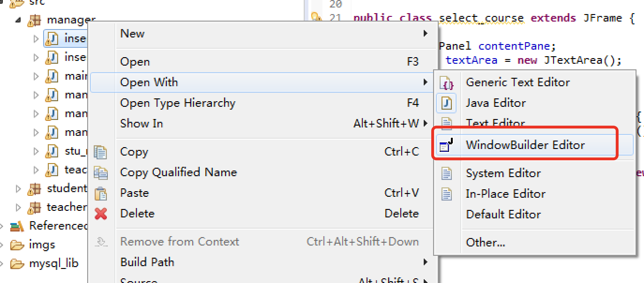Click the Referenced Libraries icon
The image size is (644, 283).
point(16,226)
